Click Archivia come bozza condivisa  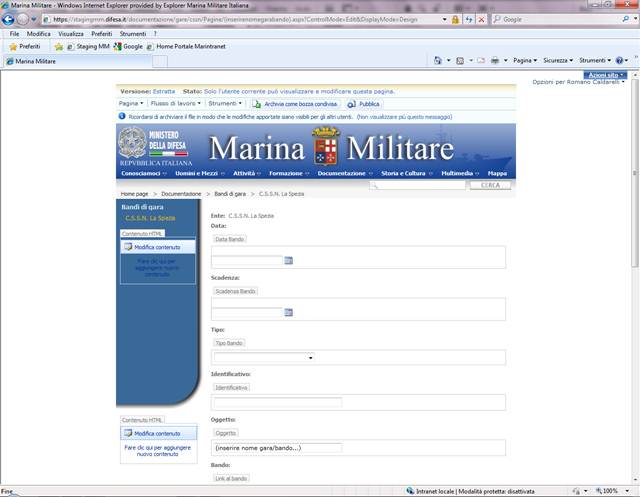[x=295, y=104]
